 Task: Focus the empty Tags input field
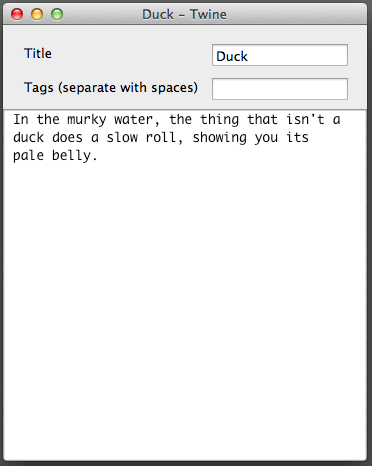(x=280, y=89)
